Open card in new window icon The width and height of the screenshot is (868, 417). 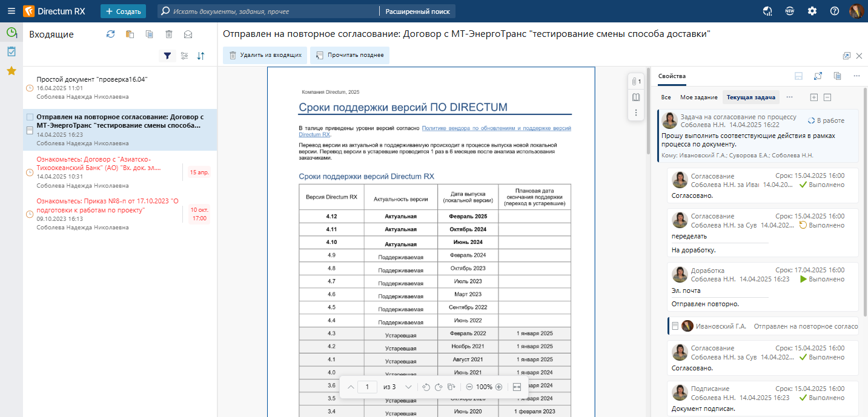click(846, 56)
